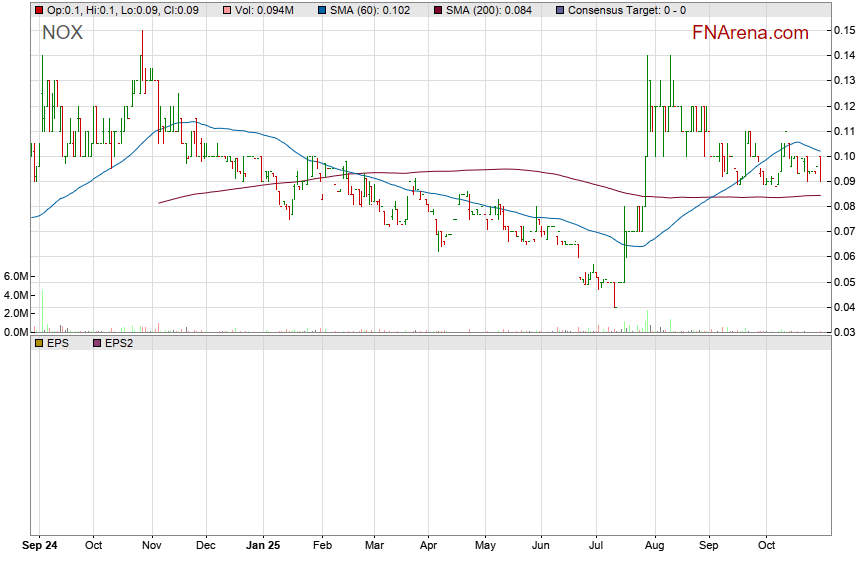The height and width of the screenshot is (566, 859).
Task: Click the Aug marker on the time axis
Action: pyautogui.click(x=655, y=546)
